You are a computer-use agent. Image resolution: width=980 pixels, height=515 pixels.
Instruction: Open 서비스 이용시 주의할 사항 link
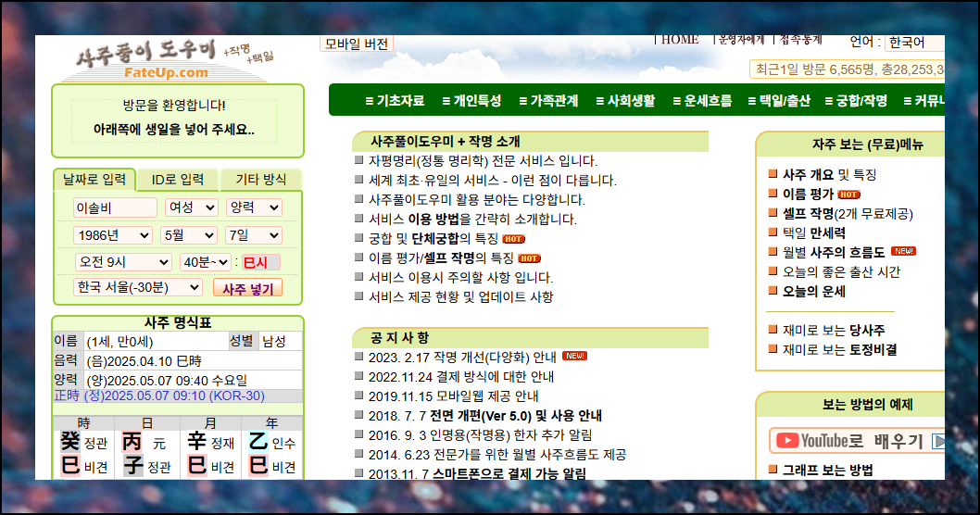tap(460, 278)
